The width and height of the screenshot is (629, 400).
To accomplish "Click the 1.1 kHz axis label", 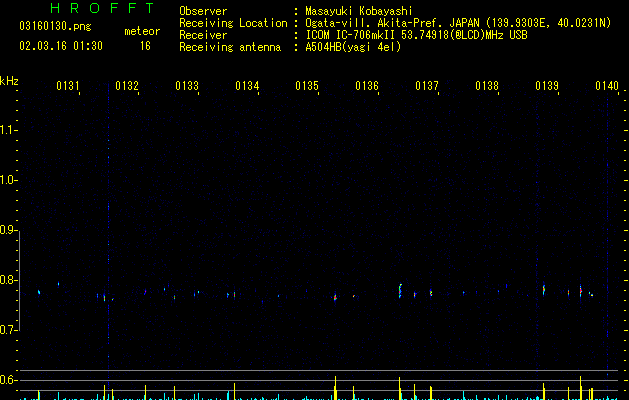I will pos(8,130).
